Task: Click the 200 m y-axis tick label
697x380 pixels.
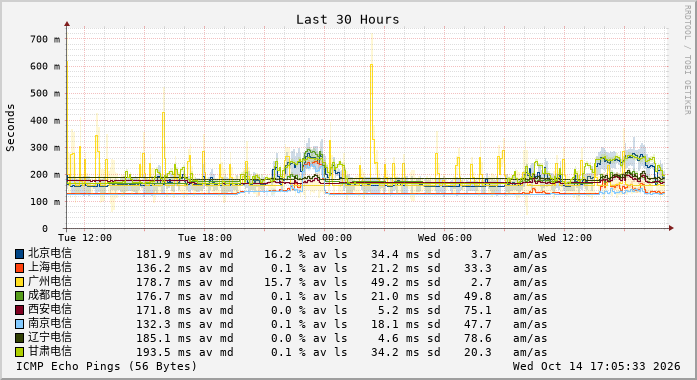Action: [45, 175]
